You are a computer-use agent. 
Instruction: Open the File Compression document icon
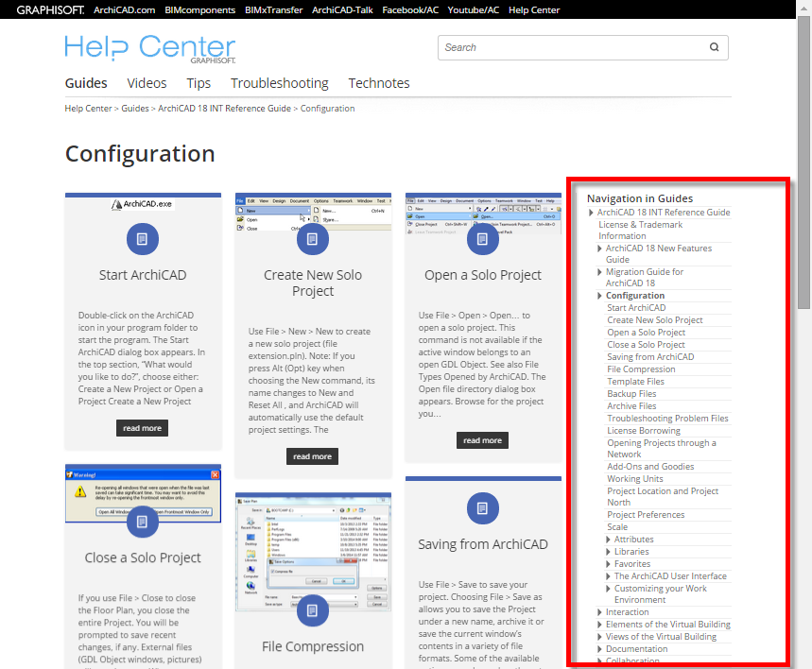[312, 610]
